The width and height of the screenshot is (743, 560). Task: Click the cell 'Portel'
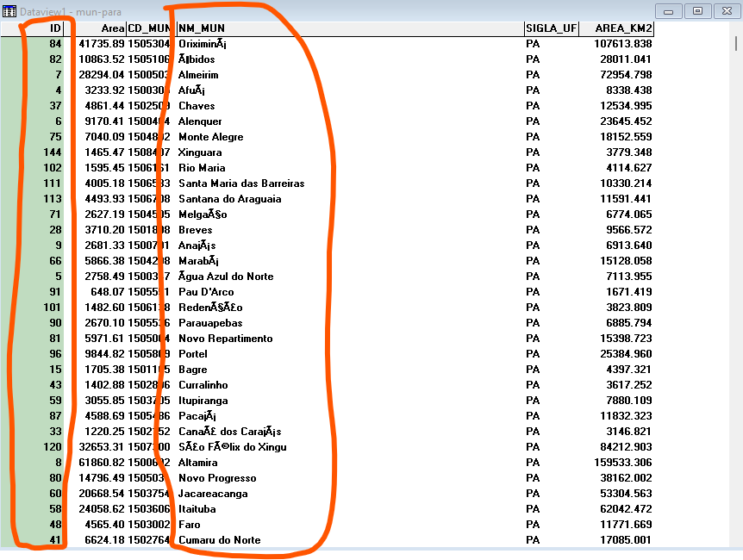click(x=193, y=354)
